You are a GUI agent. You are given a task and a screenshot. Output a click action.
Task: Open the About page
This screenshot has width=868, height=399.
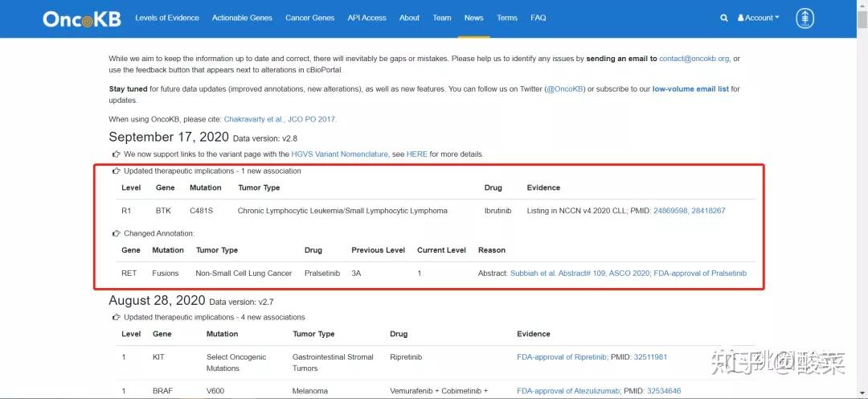410,18
